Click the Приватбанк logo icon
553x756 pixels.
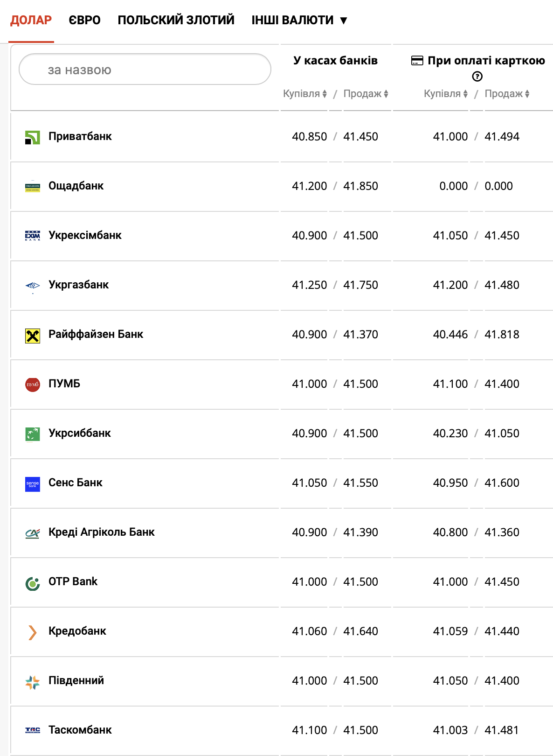coord(32,137)
